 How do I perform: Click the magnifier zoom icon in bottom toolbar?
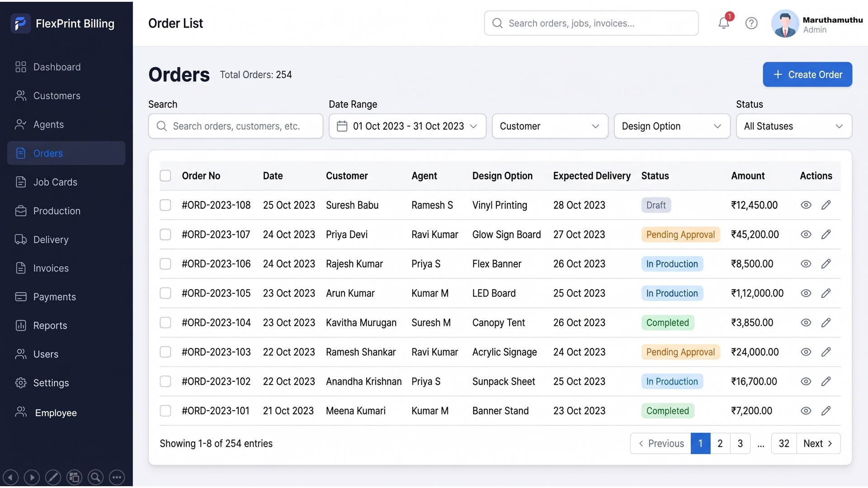95,477
